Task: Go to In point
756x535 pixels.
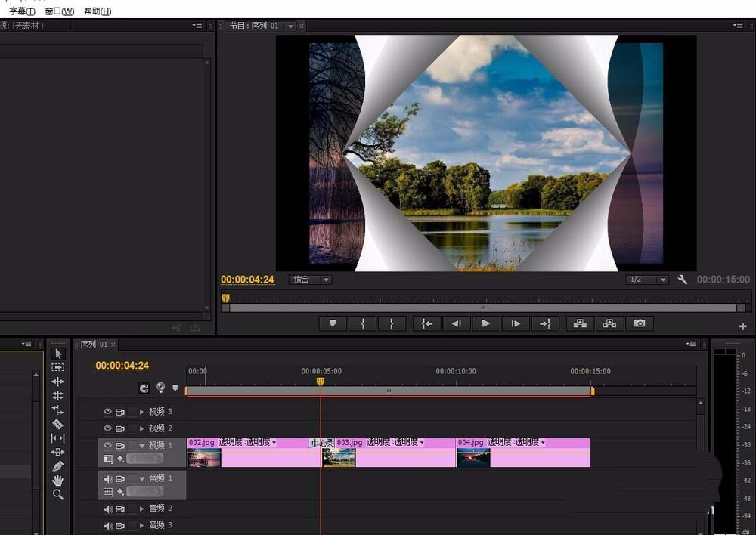Action: coord(426,323)
